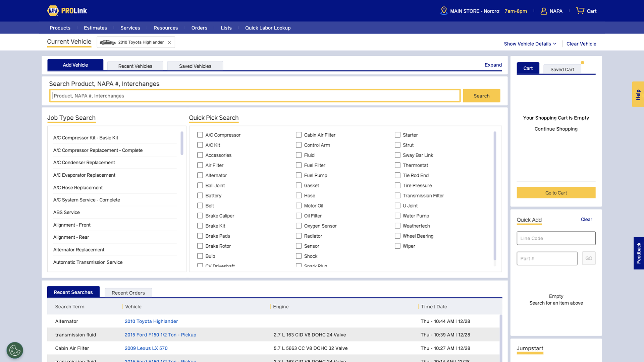The height and width of the screenshot is (362, 644).
Task: Click the NAPA user account icon
Action: (x=544, y=11)
